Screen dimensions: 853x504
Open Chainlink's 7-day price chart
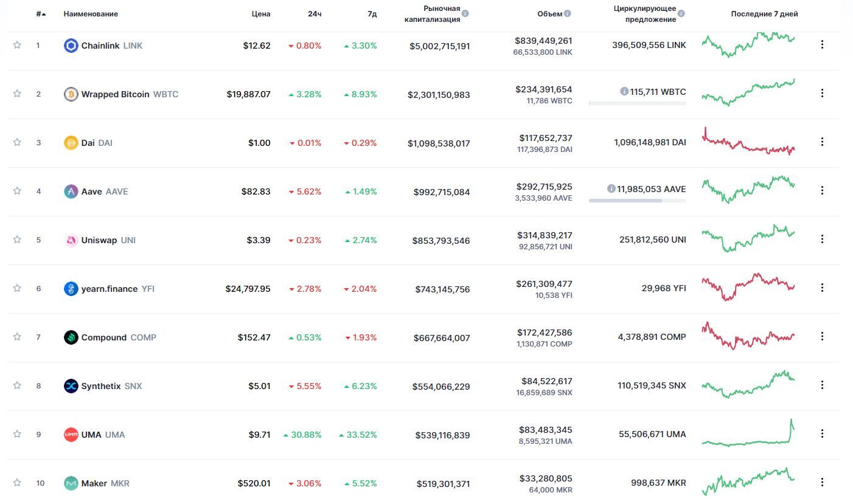click(x=748, y=44)
